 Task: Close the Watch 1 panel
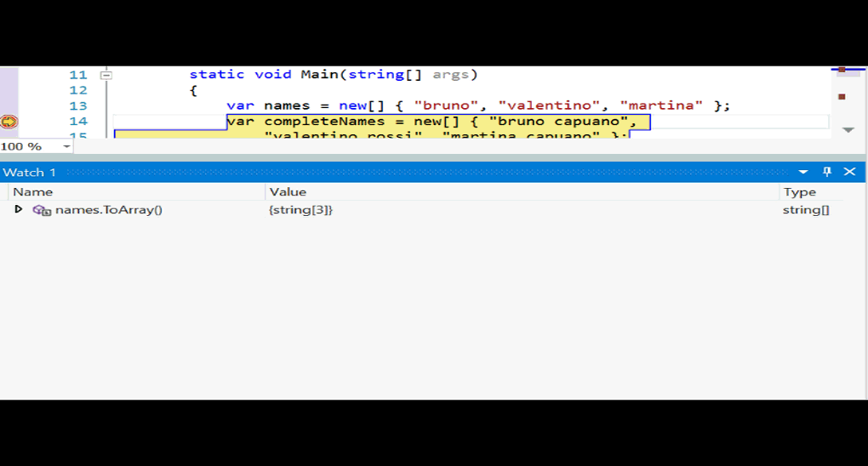849,172
